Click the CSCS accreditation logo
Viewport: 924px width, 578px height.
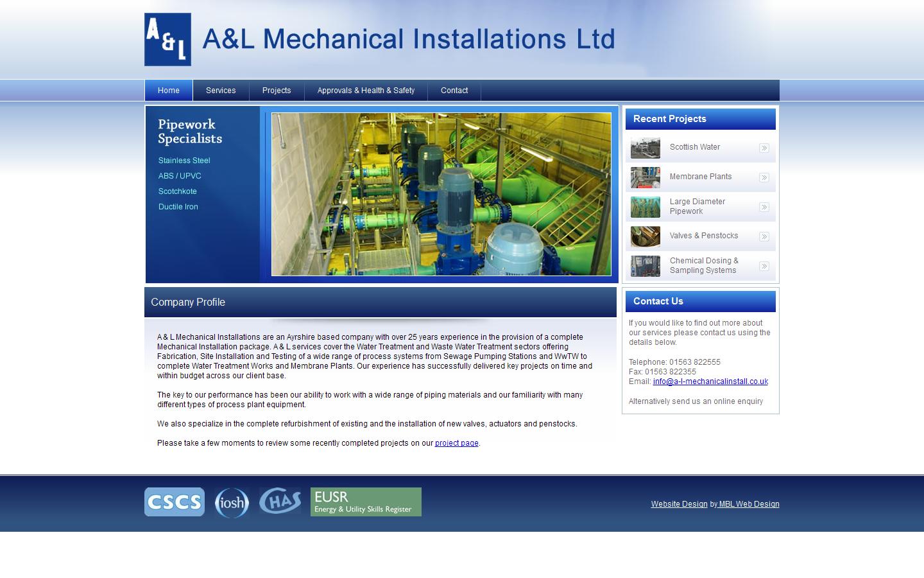[174, 502]
